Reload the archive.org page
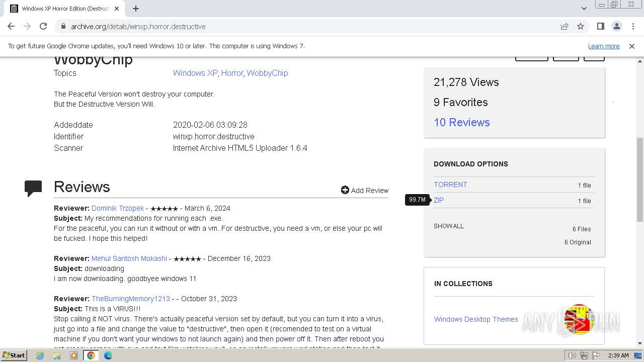644x362 pixels. click(43, 26)
